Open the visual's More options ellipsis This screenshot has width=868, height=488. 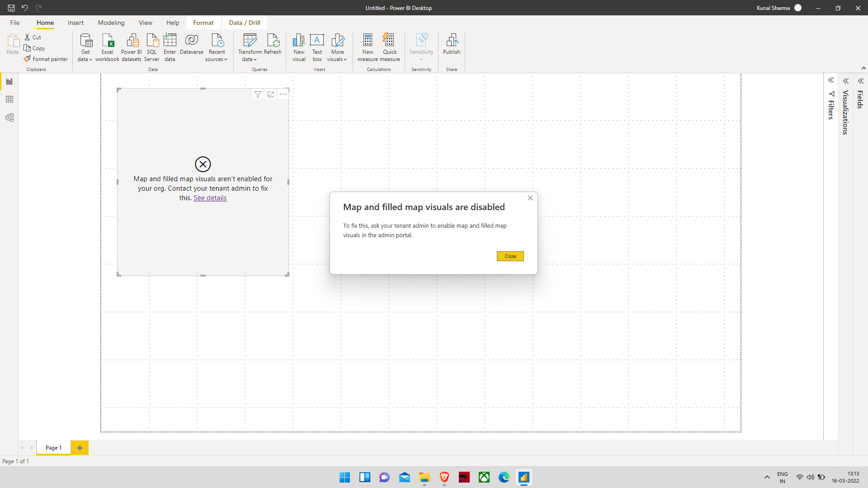[283, 94]
